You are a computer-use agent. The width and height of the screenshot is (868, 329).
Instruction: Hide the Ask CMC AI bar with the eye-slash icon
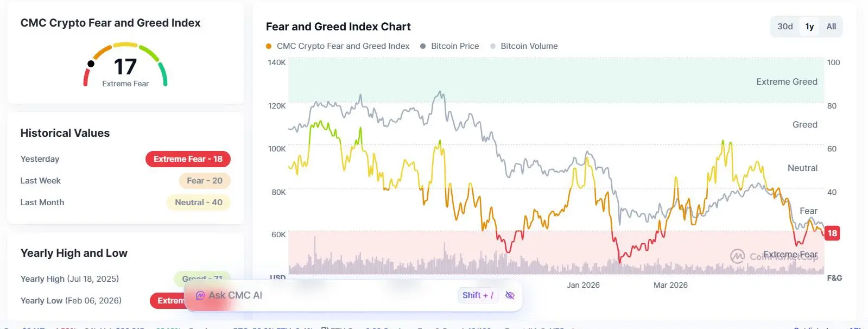coord(510,295)
